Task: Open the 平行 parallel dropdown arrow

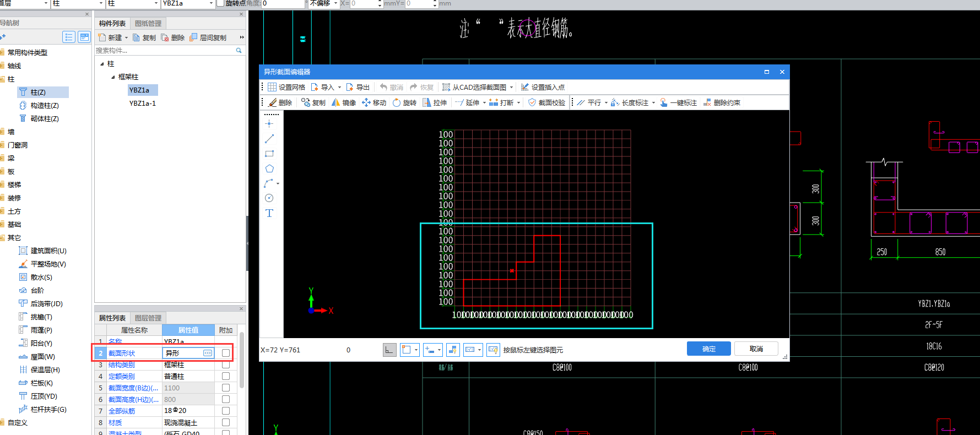Action: tap(606, 102)
